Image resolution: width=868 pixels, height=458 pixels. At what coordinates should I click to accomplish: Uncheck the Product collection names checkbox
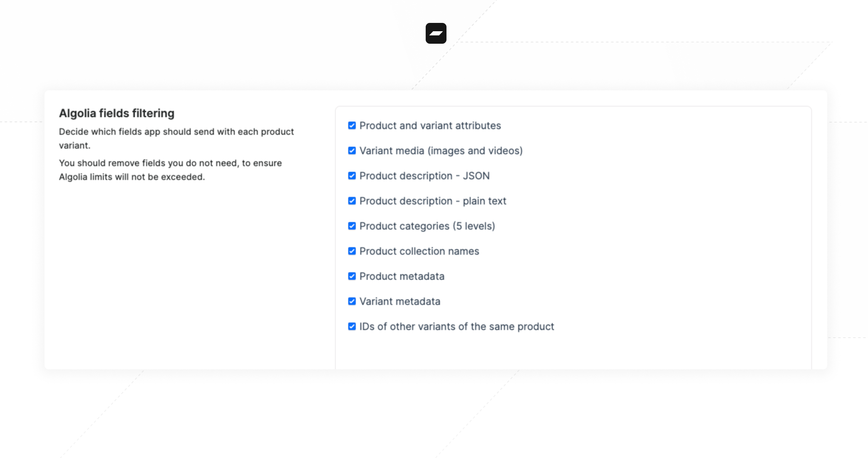tap(352, 251)
